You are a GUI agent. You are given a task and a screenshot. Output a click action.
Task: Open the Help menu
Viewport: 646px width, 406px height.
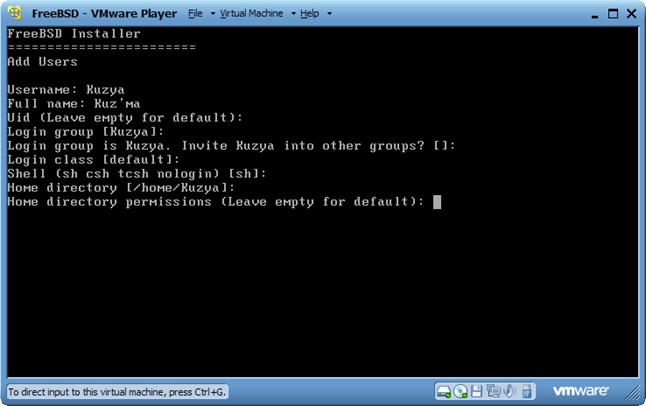(x=309, y=14)
